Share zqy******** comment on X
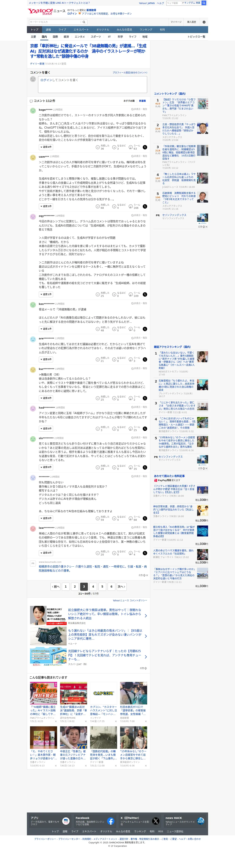The height and width of the screenshot is (868, 235). tap(145, 294)
